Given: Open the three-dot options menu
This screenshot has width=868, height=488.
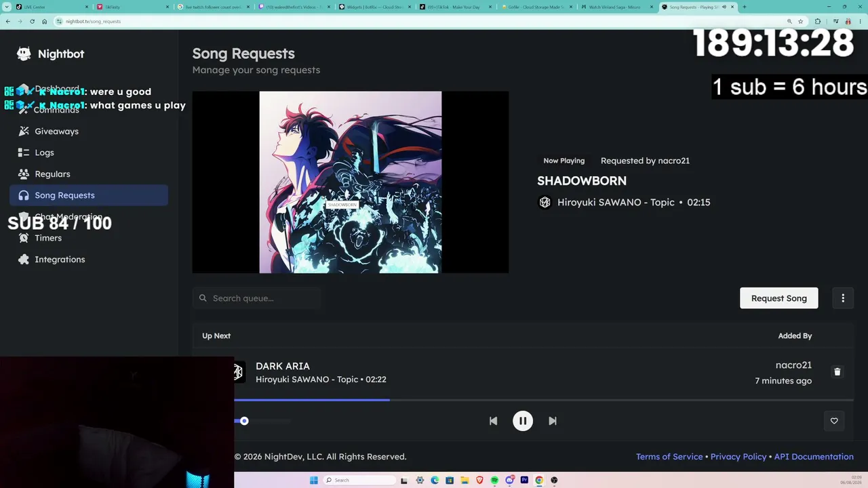Looking at the screenshot, I should click(x=843, y=298).
